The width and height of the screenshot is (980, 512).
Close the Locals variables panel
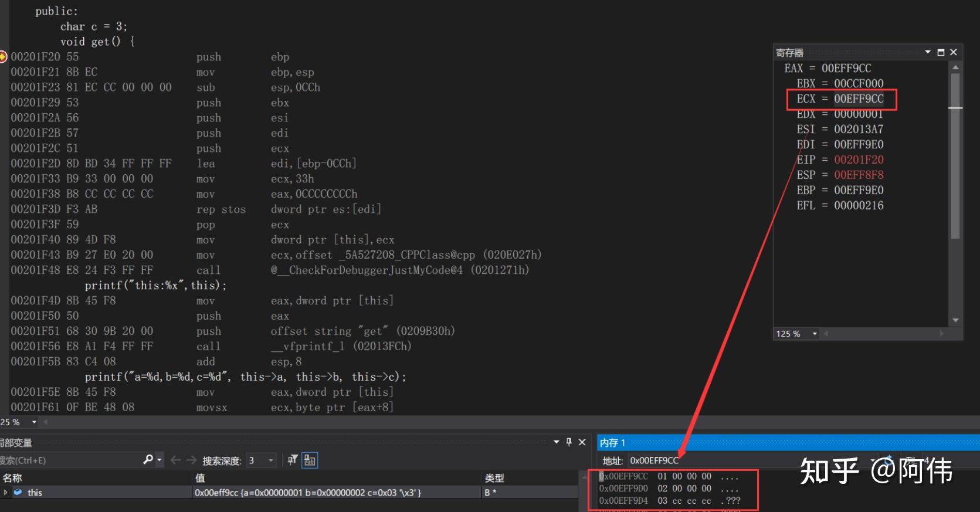pos(582,442)
